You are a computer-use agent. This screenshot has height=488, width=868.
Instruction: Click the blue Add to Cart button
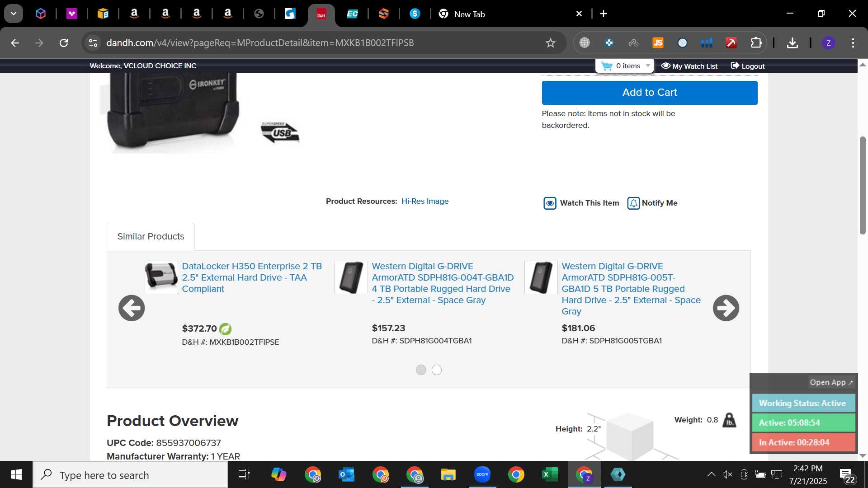point(650,93)
